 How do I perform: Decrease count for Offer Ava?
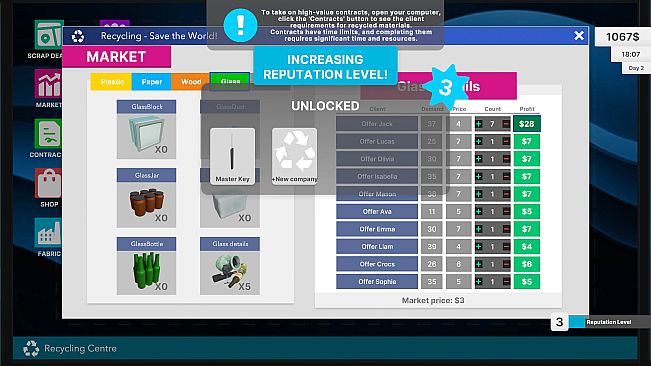point(506,211)
